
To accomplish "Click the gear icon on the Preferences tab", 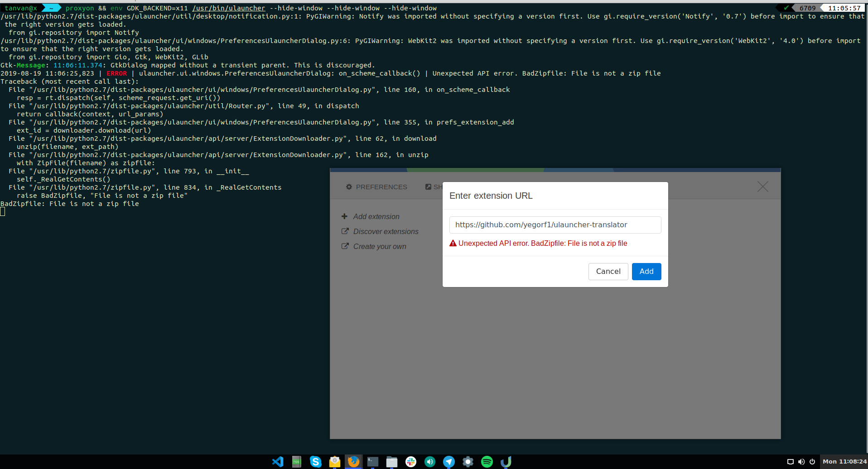I will (x=348, y=187).
